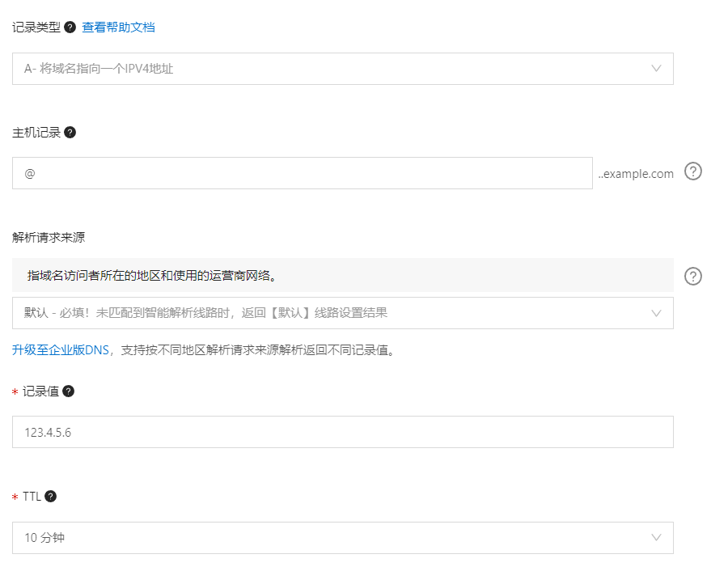Viewport: 728px width, 567px height.
Task: Click the help icon beside TTL label
Action: coord(51,497)
